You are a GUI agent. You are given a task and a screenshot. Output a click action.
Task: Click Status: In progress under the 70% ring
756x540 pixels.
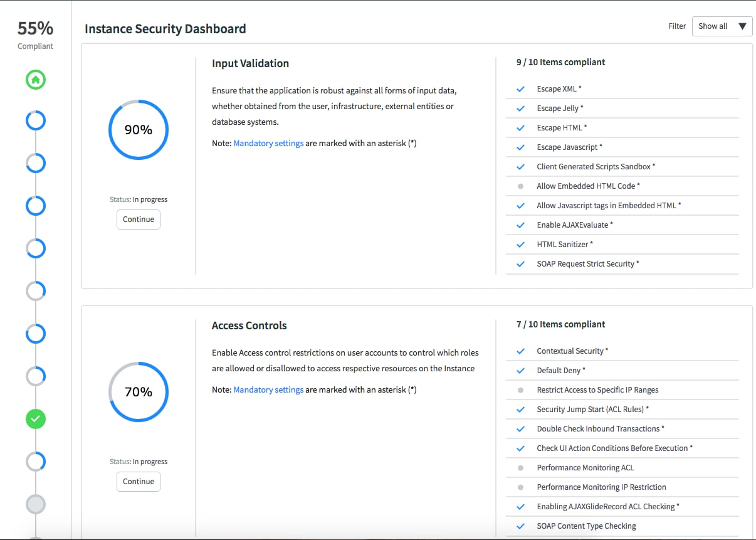click(139, 462)
